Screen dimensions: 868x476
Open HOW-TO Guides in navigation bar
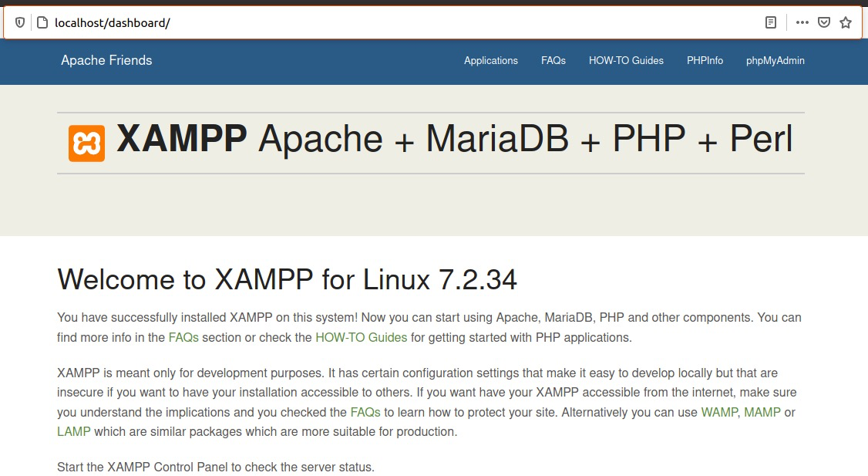626,61
